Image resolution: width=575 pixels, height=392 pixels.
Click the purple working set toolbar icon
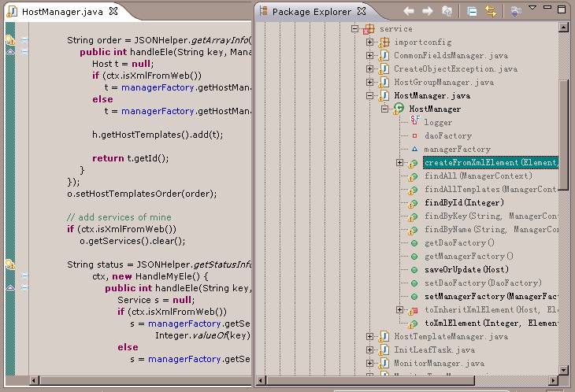(516, 12)
